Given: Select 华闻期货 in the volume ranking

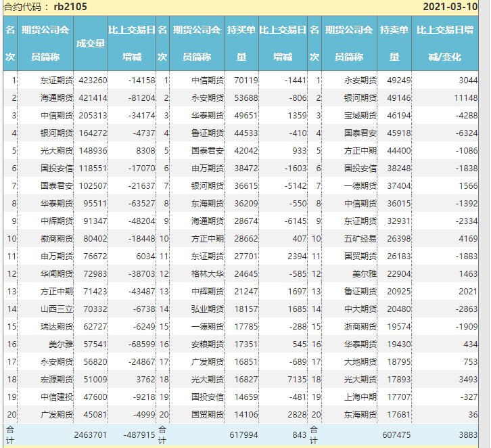Looking at the screenshot, I should (57, 274).
